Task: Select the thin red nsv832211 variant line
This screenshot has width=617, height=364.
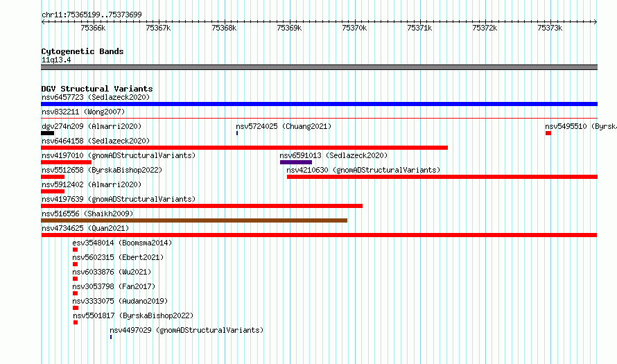Action: tap(319, 118)
